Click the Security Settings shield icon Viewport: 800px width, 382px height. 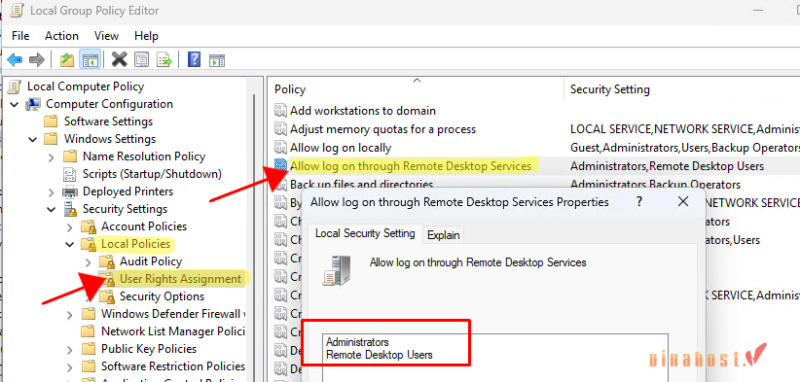coord(69,209)
